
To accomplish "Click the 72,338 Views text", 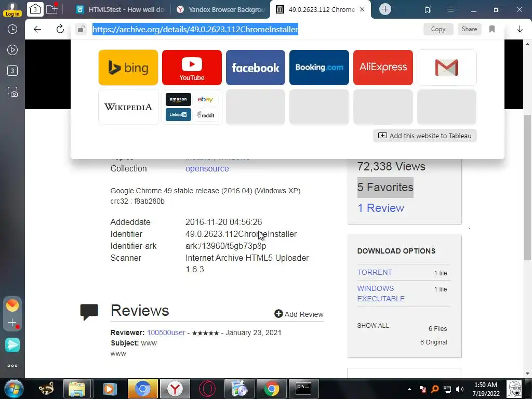I will (x=391, y=167).
